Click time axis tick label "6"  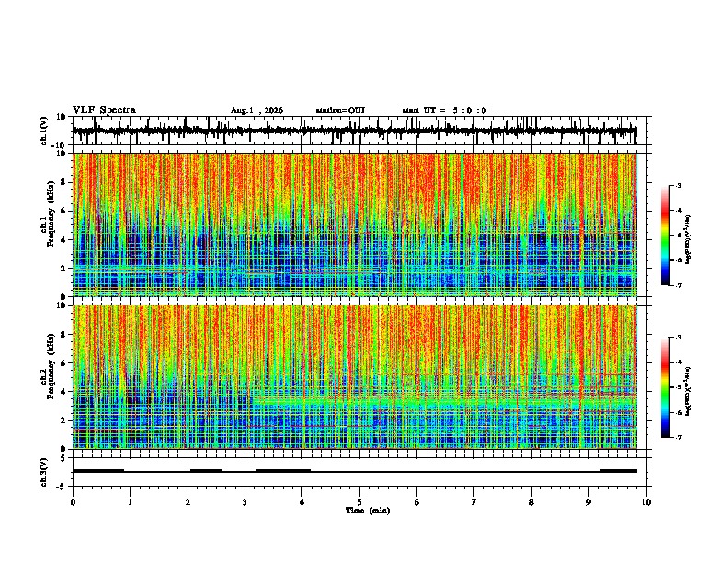(x=417, y=502)
